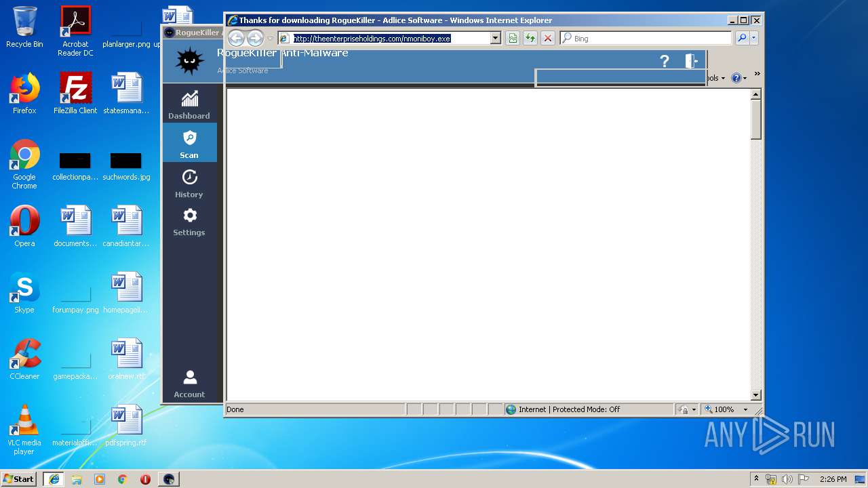This screenshot has width=868, height=488.
Task: Click the IE scrollbar thumb
Action: click(x=756, y=119)
